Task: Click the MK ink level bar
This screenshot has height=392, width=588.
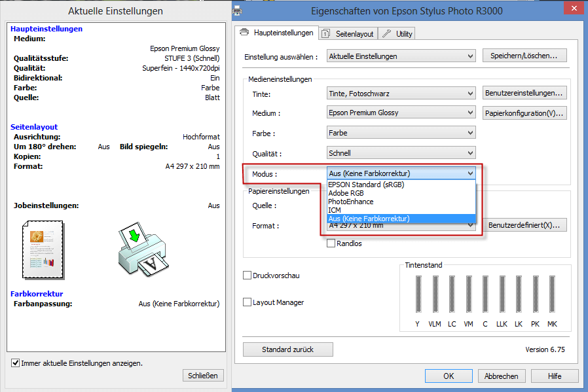Action: click(x=552, y=294)
